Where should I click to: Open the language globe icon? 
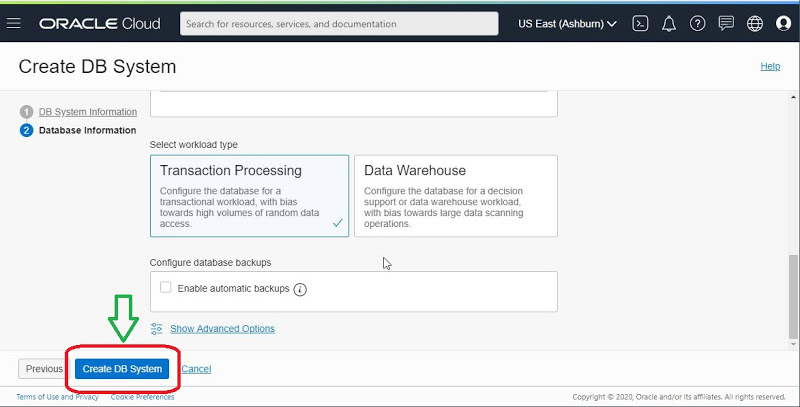pos(755,22)
